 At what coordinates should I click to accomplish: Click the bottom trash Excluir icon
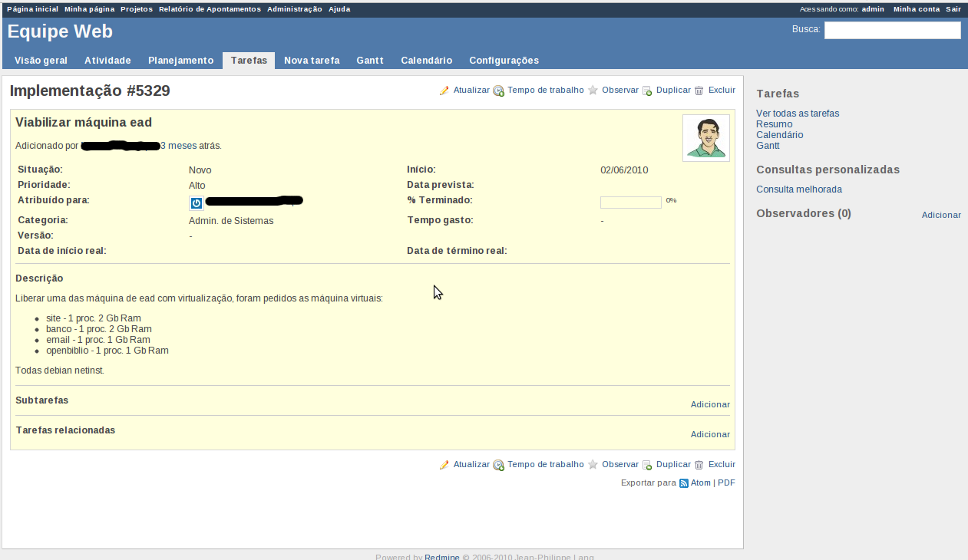click(699, 465)
